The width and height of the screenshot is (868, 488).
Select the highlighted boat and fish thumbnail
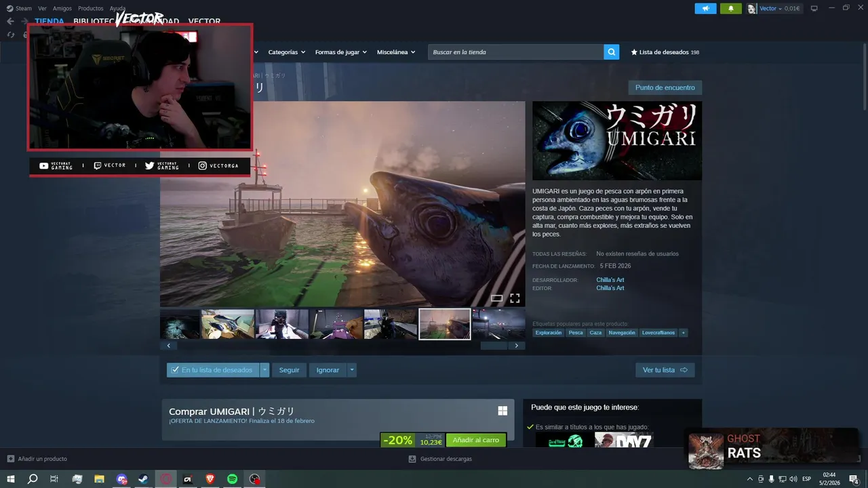point(445,324)
